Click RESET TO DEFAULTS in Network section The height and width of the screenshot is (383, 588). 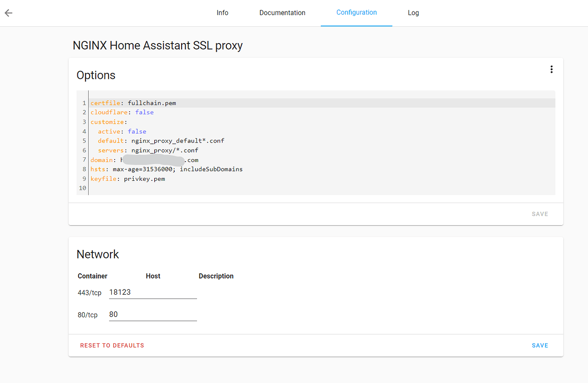point(112,345)
